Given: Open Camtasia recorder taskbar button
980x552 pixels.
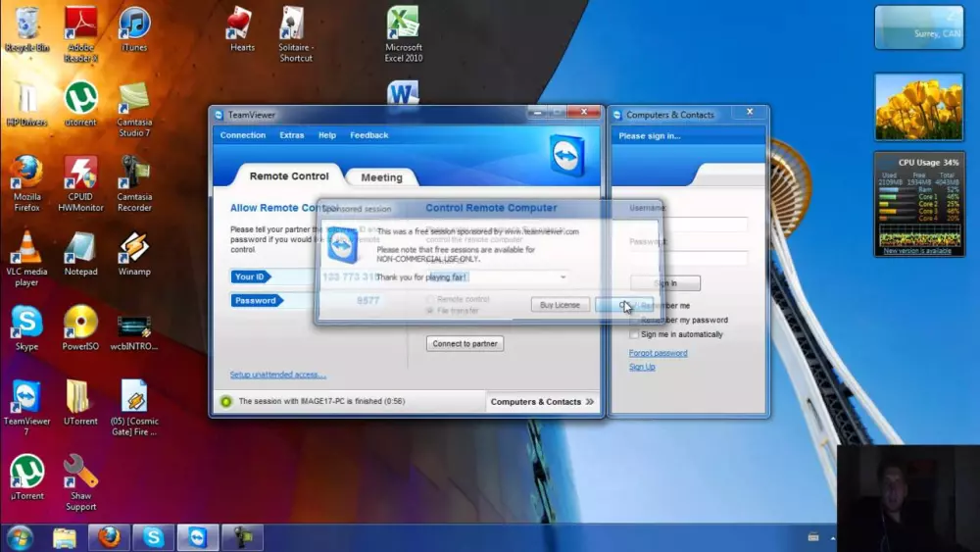Looking at the screenshot, I should [242, 537].
